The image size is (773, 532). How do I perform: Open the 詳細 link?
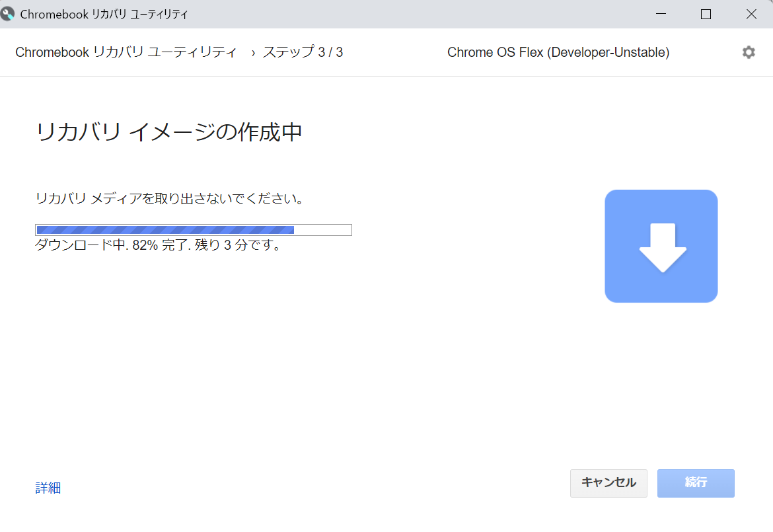(x=48, y=488)
